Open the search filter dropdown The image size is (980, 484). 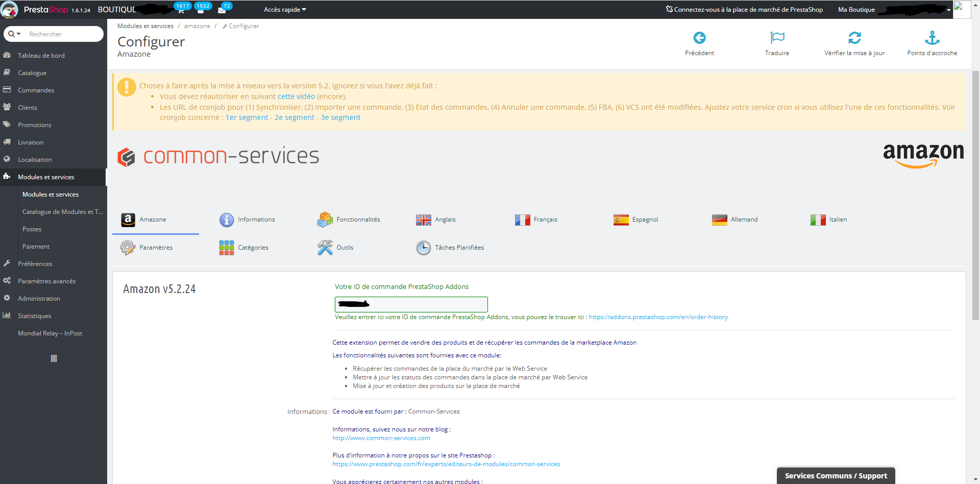click(x=15, y=34)
